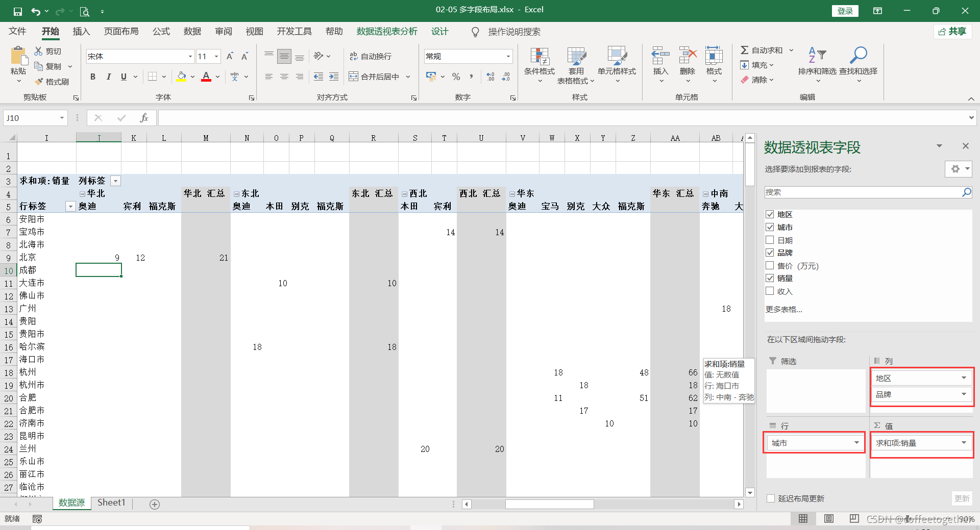Image resolution: width=980 pixels, height=530 pixels.
Task: Open 求和项:销量 dropdown in values area
Action: point(964,443)
